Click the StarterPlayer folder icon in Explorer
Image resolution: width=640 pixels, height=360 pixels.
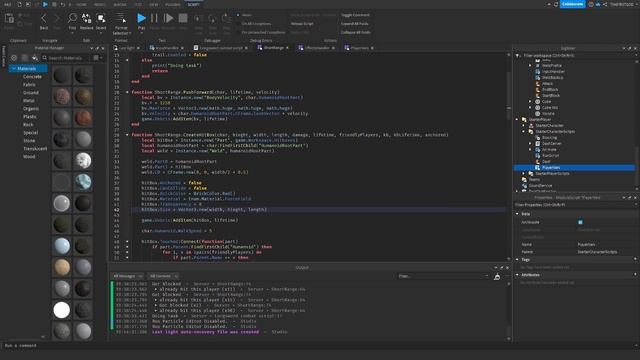(x=524, y=120)
